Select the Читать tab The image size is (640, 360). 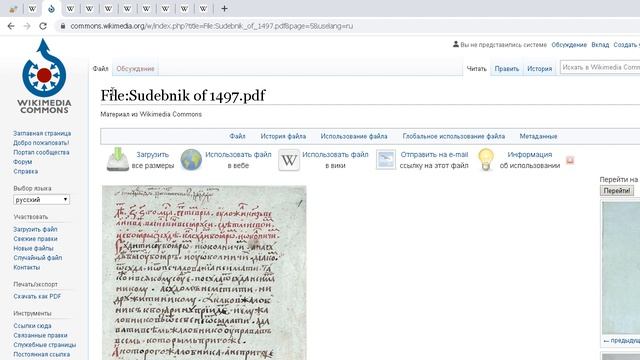pyautogui.click(x=476, y=69)
